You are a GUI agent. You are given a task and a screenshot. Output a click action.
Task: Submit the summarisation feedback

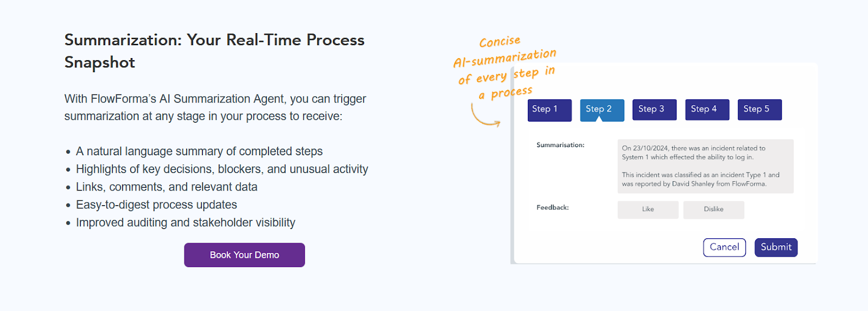(x=776, y=247)
